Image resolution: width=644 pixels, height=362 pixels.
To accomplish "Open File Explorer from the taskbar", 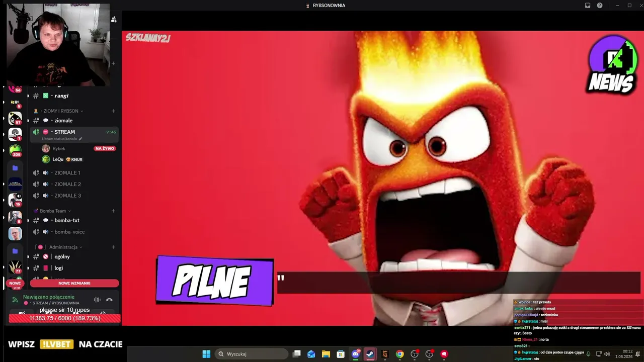I will click(326, 354).
